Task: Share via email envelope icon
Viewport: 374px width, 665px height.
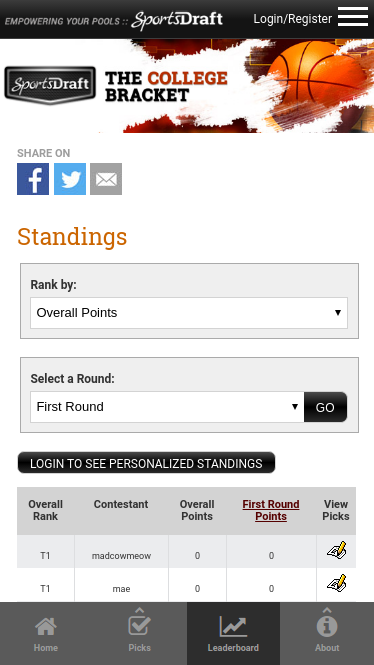Action: [106, 179]
